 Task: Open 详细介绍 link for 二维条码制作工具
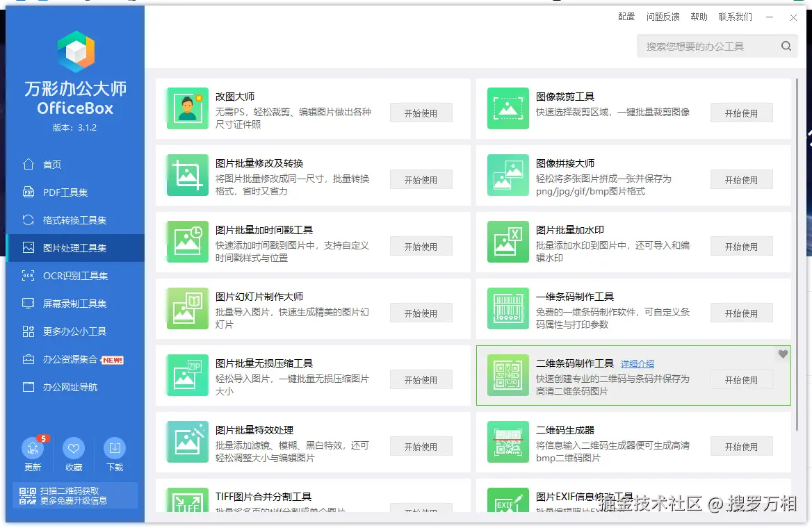point(637,364)
